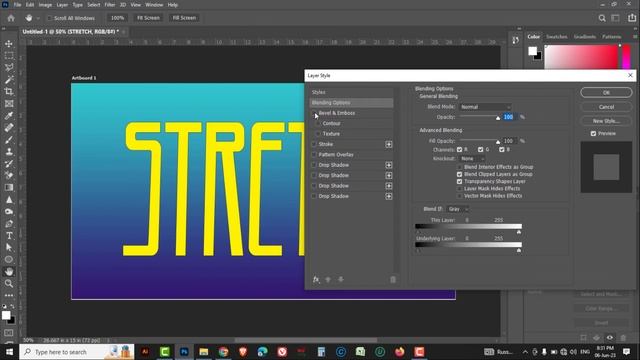This screenshot has height=360, width=640.
Task: Open Hand tool preset picker arrow
Action: [x=38, y=18]
